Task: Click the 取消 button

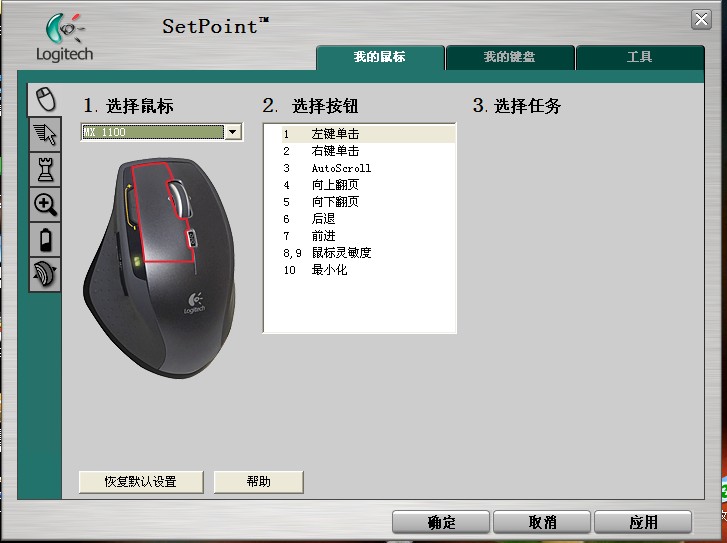Action: coord(542,523)
